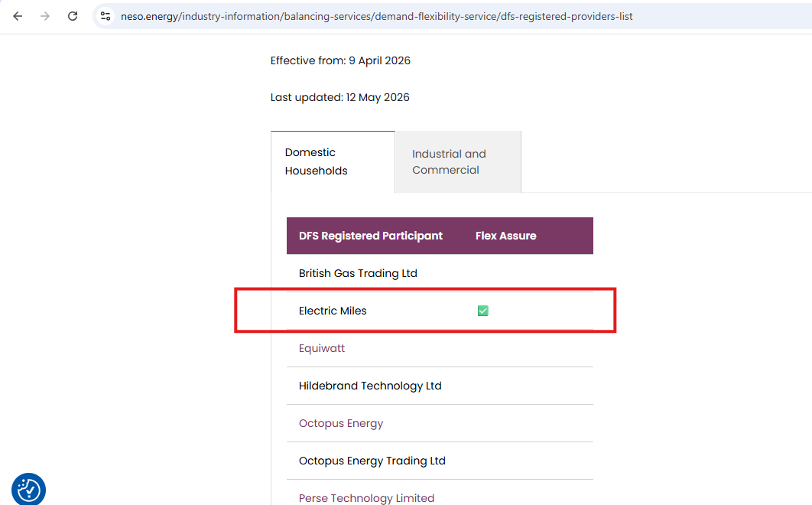Screen dimensions: 812x505
Task: Click the DFS Registered Participant column header
Action: pyautogui.click(x=371, y=236)
